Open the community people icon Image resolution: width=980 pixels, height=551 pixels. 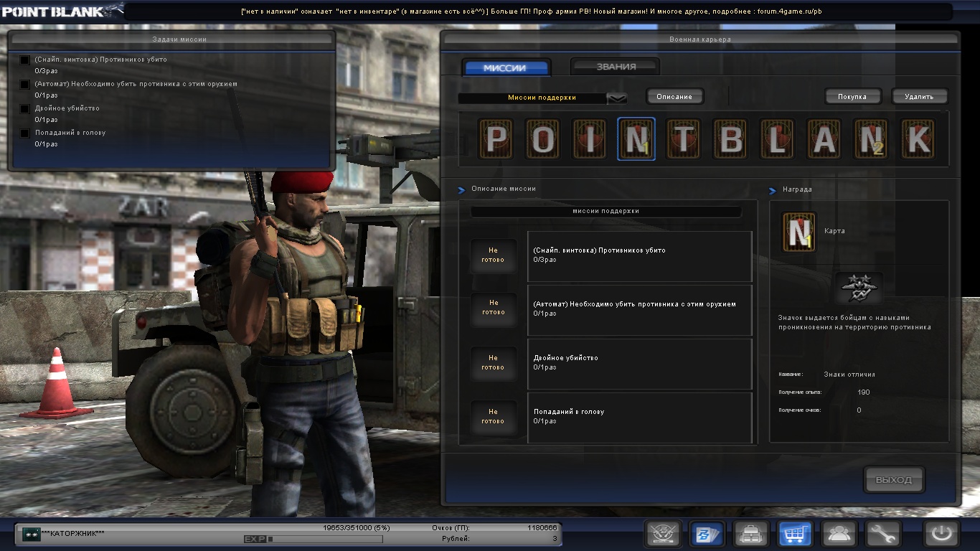click(x=839, y=534)
